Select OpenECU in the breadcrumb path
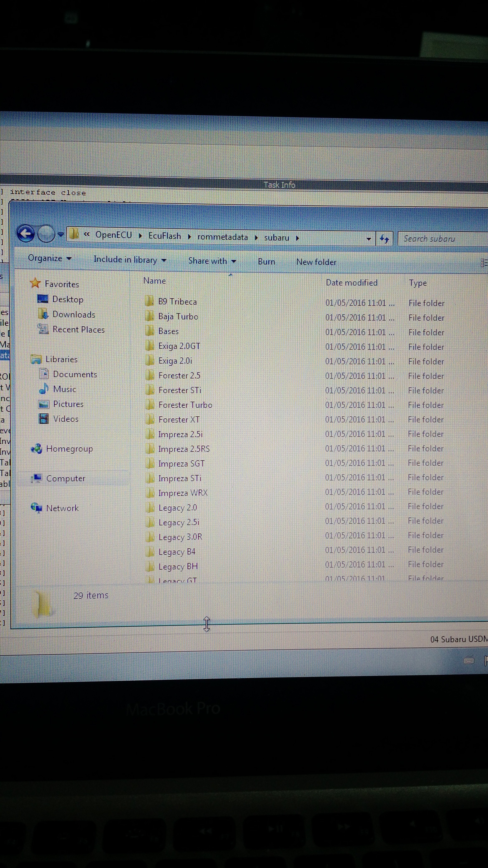 click(113, 235)
